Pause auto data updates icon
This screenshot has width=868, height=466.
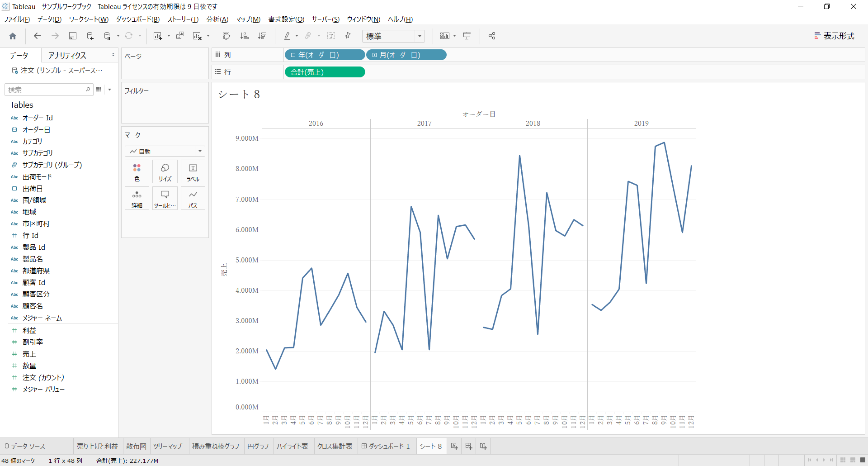(107, 36)
